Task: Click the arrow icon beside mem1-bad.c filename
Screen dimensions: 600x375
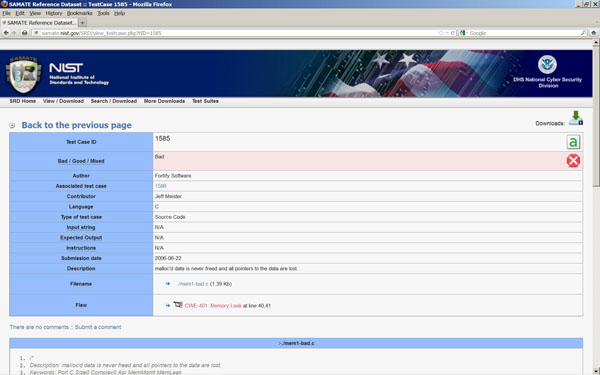Action: click(168, 284)
